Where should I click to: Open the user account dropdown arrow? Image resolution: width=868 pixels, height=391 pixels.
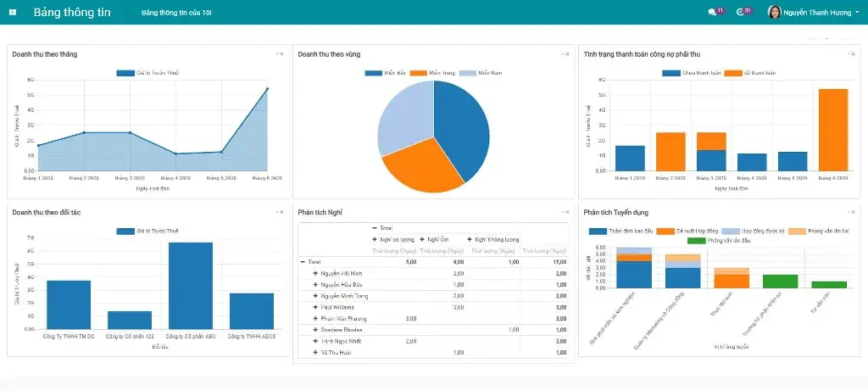(x=858, y=13)
